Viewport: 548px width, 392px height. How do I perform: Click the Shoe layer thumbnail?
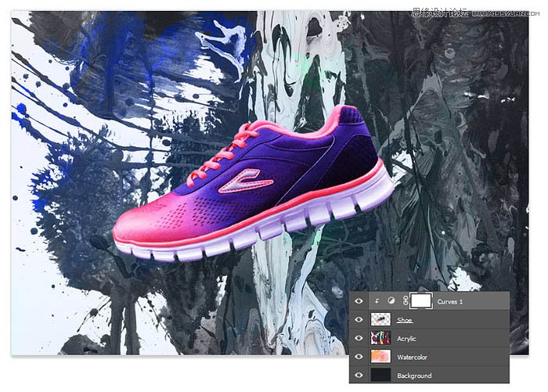[380, 320]
